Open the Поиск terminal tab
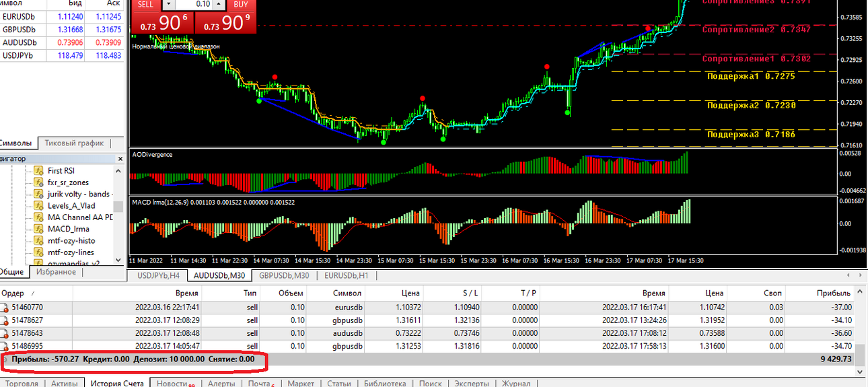 click(430, 383)
